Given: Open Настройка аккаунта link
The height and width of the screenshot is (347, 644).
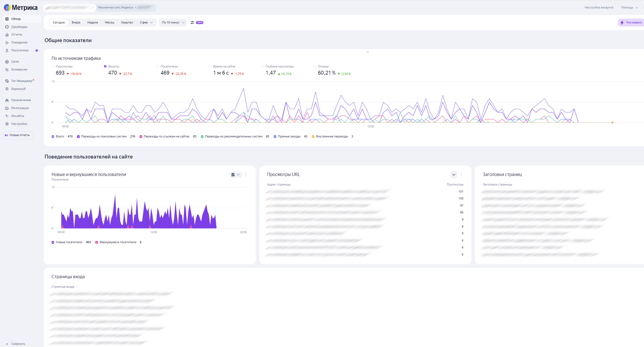Looking at the screenshot, I should [x=598, y=7].
